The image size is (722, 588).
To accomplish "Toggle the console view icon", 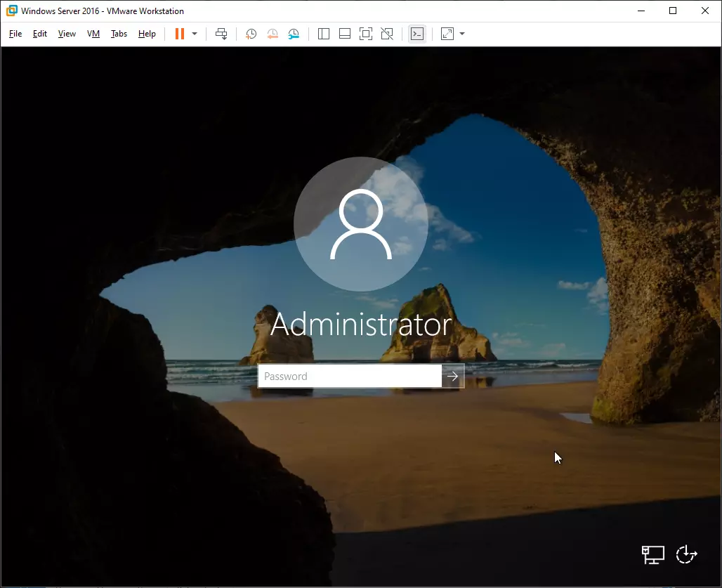I will pos(417,34).
